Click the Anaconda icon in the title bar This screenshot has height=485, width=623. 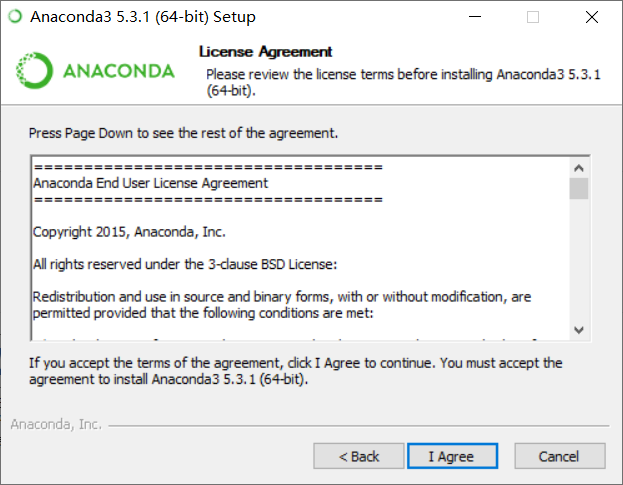pyautogui.click(x=14, y=17)
